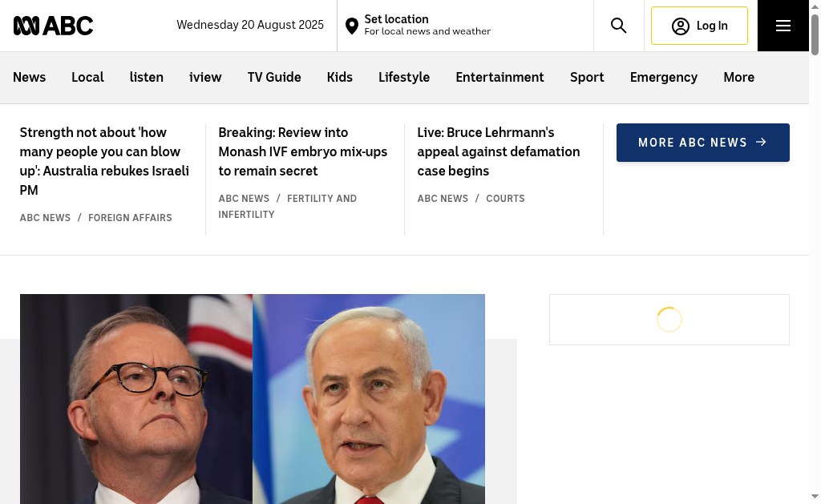
Task: Open the Sport menu item
Action: coord(586,78)
